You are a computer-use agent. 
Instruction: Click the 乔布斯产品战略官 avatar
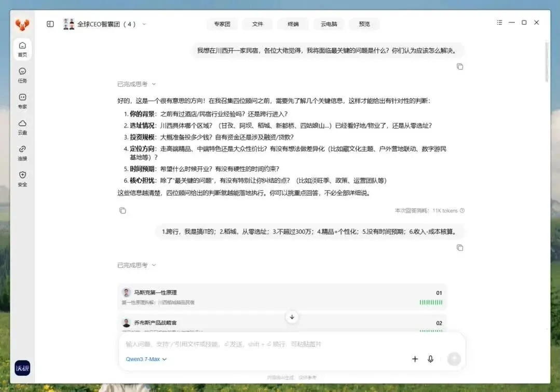click(x=127, y=322)
